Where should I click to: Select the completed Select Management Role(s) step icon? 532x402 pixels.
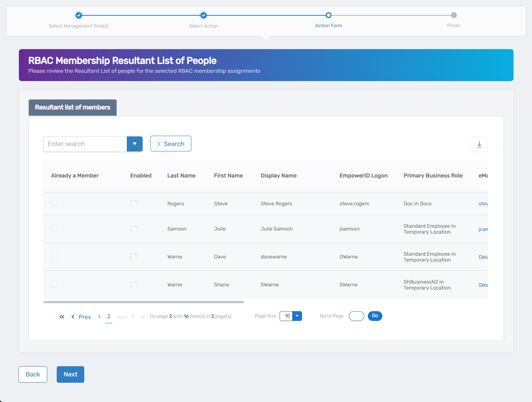(78, 15)
